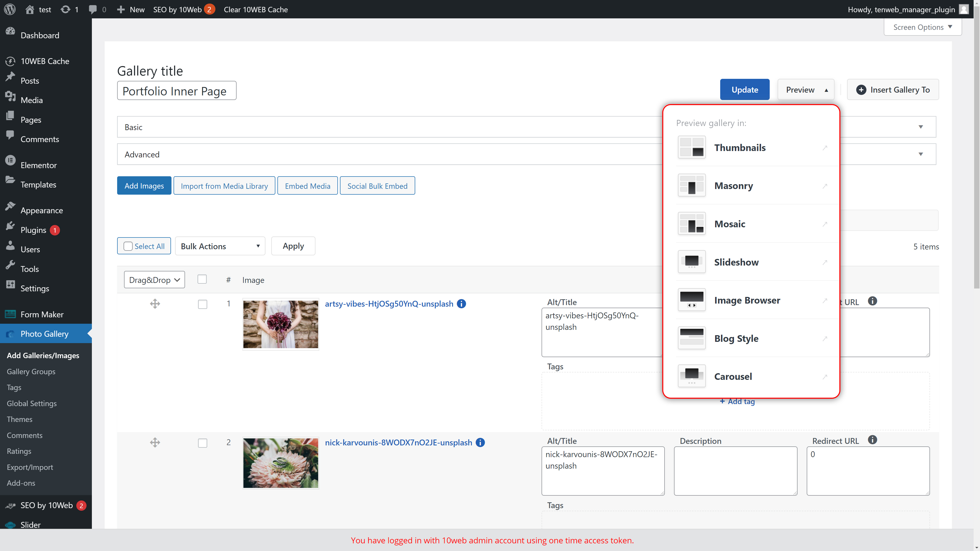Click info icon next to artsy-vibes image
980x551 pixels.
[x=461, y=304]
